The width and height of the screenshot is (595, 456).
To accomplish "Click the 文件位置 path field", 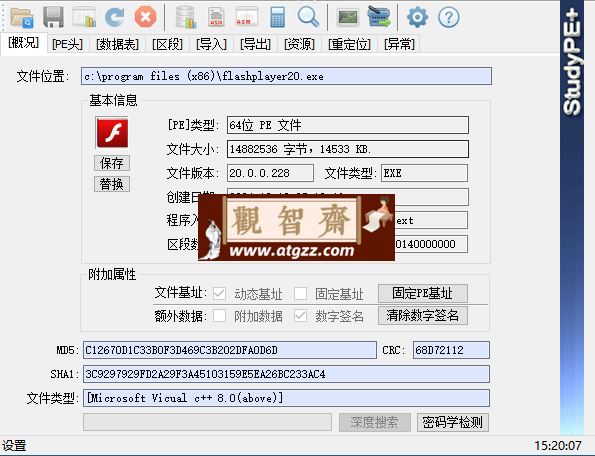I will click(x=286, y=76).
